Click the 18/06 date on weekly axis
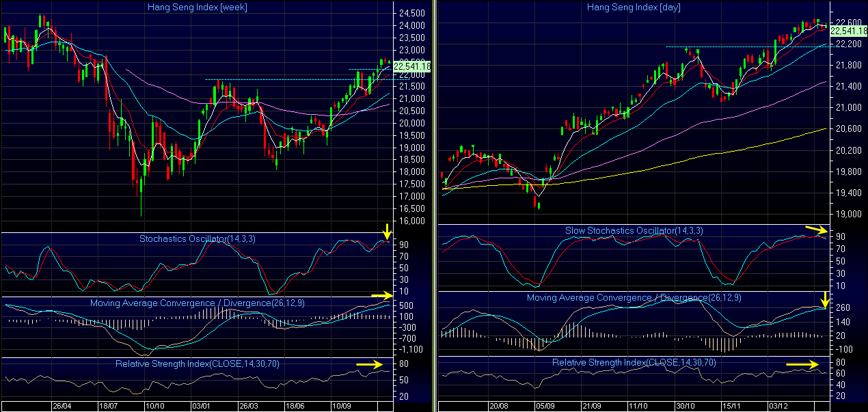This screenshot has width=868, height=412. tap(294, 406)
